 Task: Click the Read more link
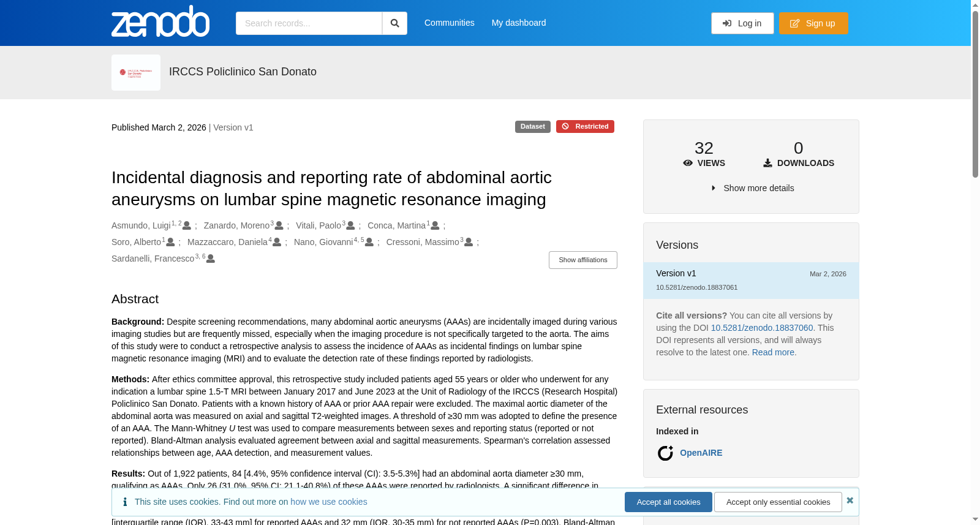coord(773,352)
